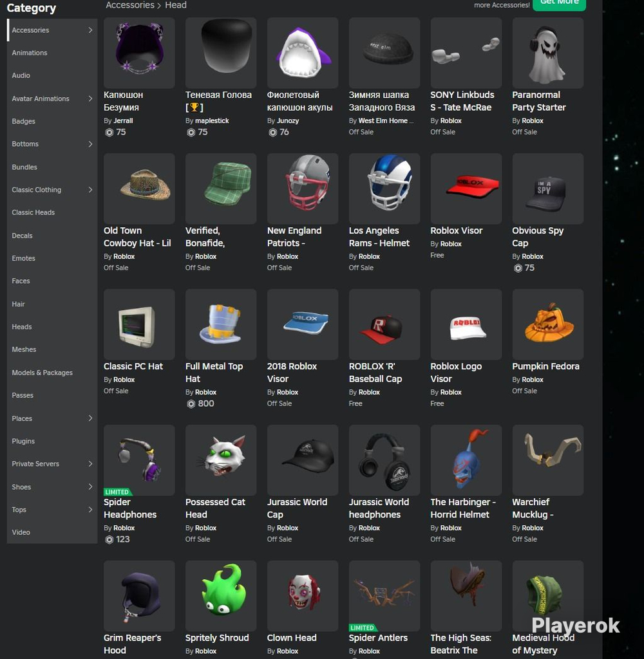Screen dimensions: 644x659
Task: Select the Badges category
Action: [52, 122]
